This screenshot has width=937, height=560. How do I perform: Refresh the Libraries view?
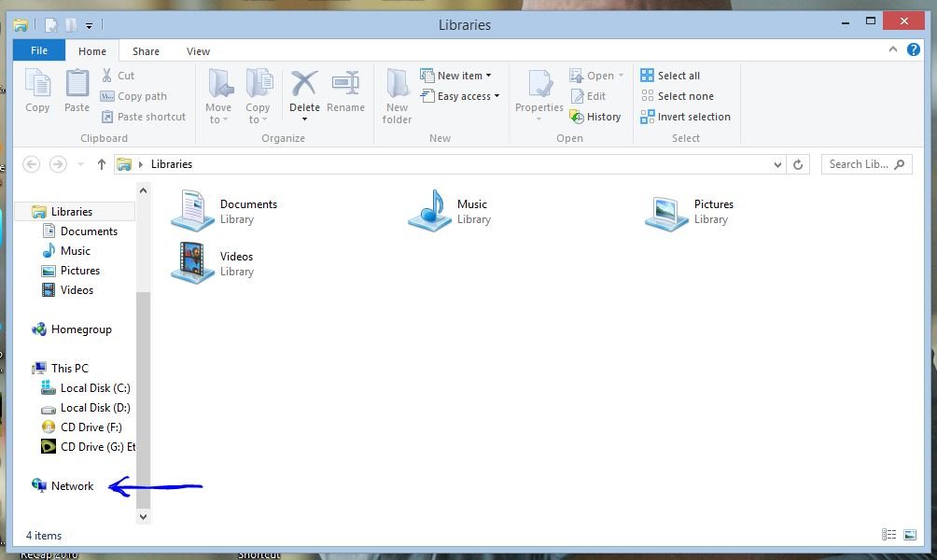coord(798,164)
